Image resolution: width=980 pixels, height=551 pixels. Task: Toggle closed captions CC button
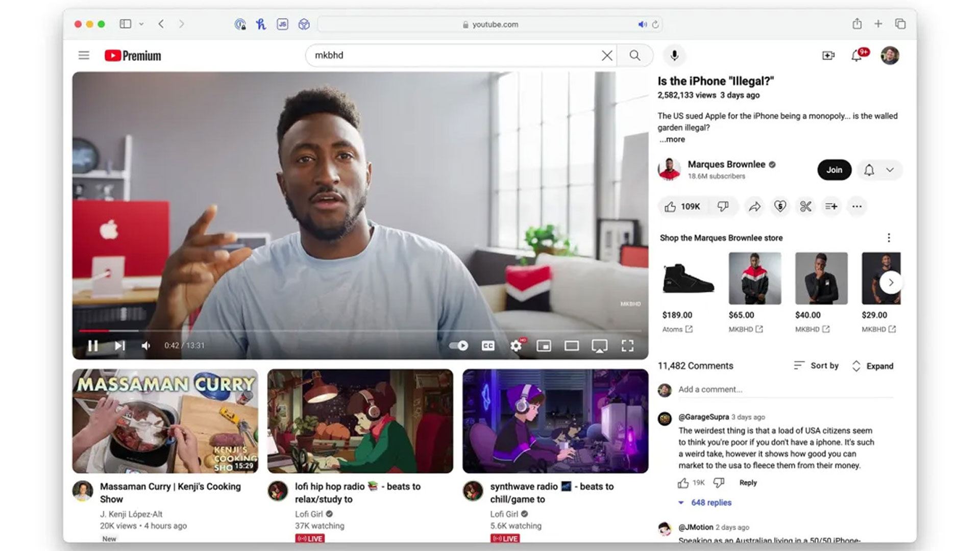[488, 346]
